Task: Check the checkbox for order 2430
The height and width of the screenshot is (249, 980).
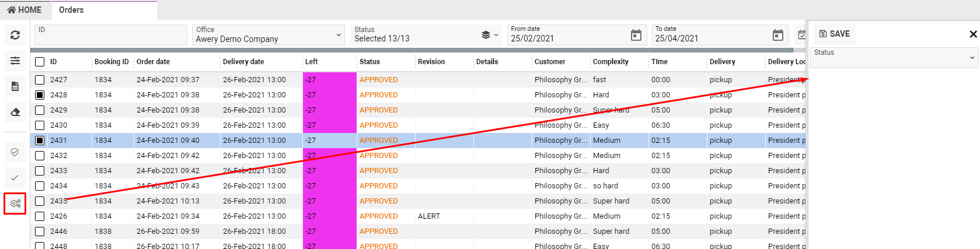Action: pos(40,125)
